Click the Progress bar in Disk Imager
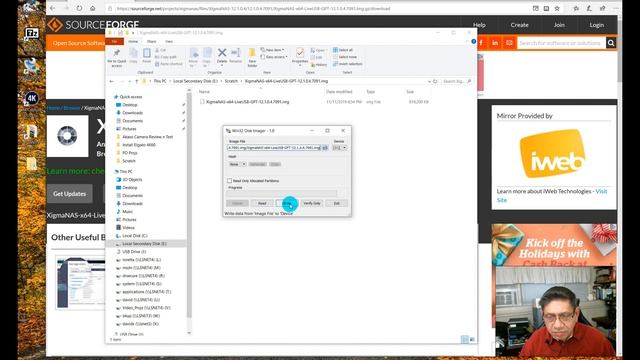This screenshot has height=360, width=640. pyautogui.click(x=282, y=193)
